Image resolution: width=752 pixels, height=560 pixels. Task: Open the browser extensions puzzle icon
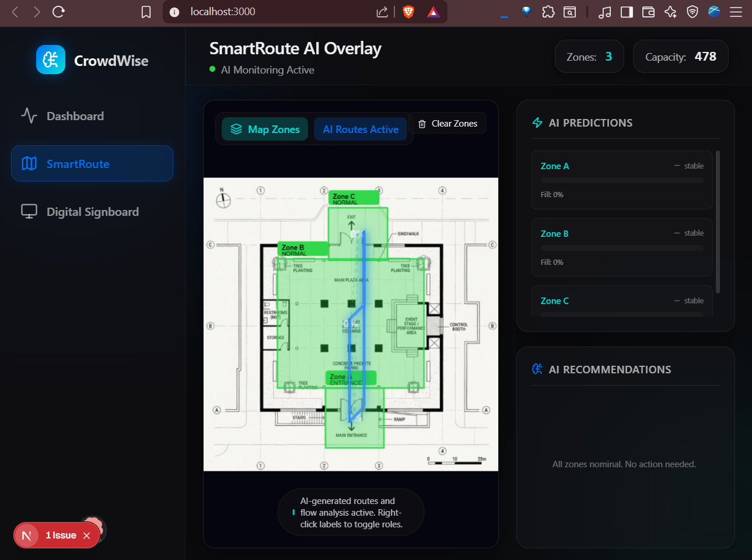(x=548, y=12)
